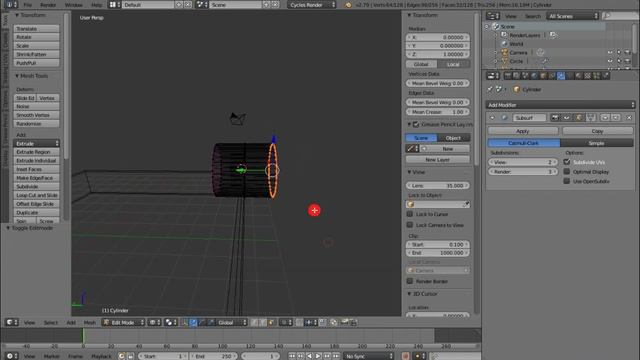This screenshot has width=640, height=360.
Task: Select Catmull-Clark subdivision type
Action: coord(524,143)
